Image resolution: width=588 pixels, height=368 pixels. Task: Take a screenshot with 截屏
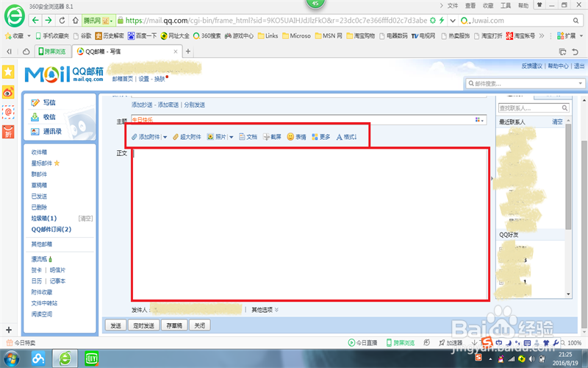click(272, 137)
